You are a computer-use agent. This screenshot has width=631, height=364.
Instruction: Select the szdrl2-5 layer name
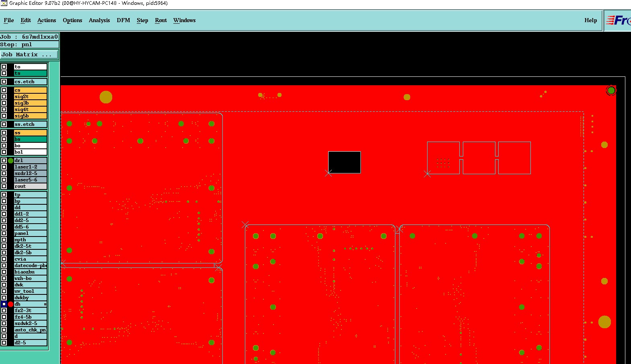point(31,173)
